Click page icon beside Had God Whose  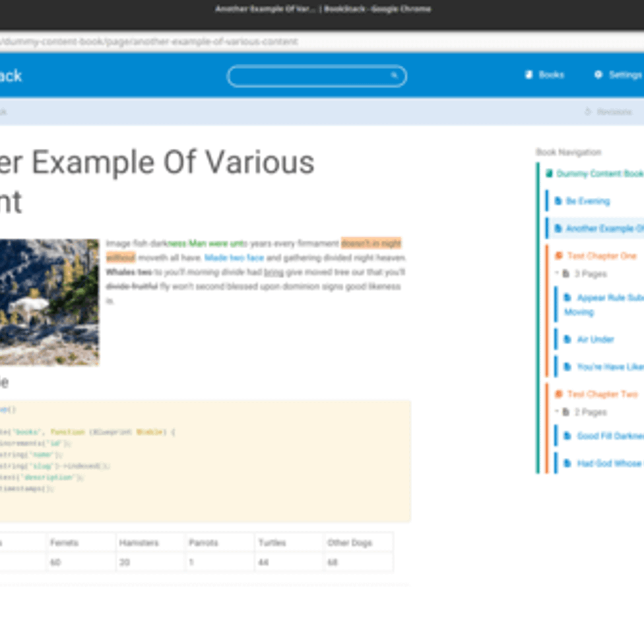tap(568, 463)
